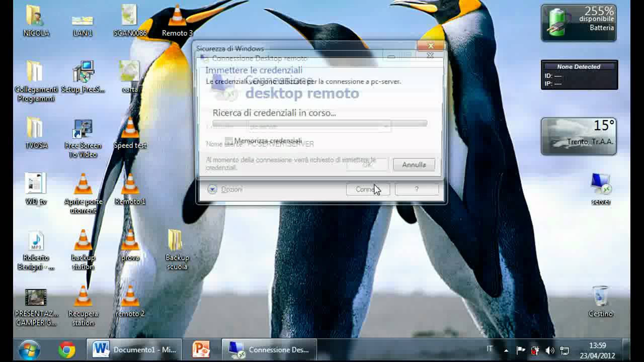Open the WD_tv document icon
This screenshot has height=362, width=644.
coord(36,190)
